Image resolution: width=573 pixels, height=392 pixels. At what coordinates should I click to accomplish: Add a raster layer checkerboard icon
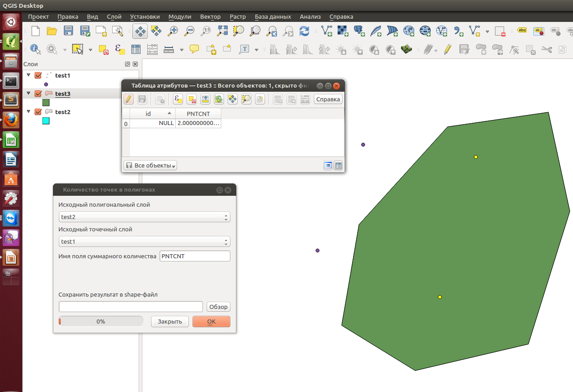(343, 31)
